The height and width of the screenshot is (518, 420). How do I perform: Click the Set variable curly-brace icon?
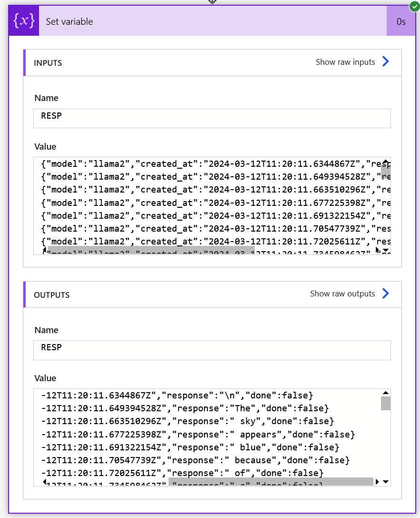click(24, 21)
